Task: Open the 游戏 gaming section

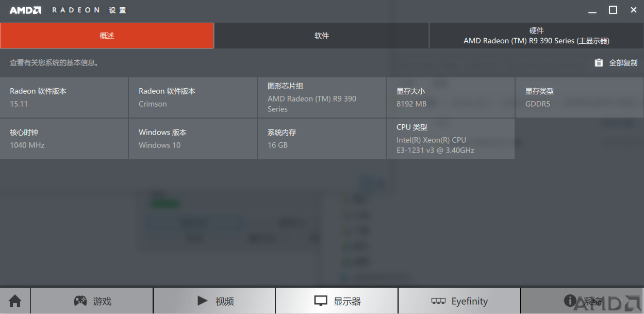Action: pyautogui.click(x=92, y=301)
